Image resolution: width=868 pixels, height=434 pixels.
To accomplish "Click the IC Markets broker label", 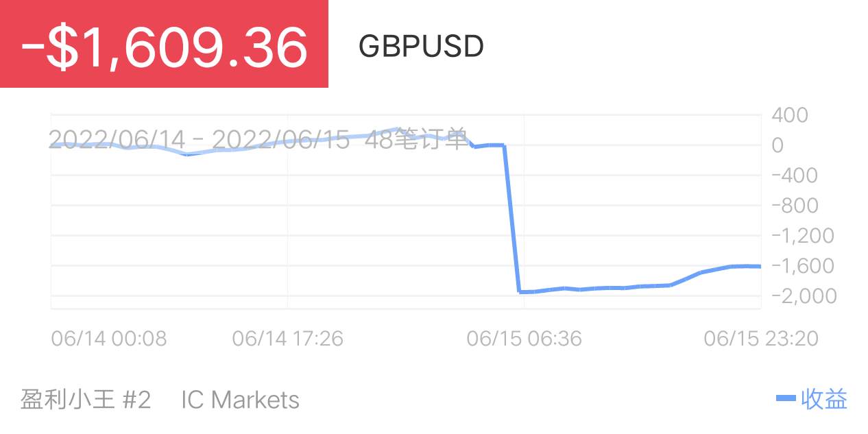I will coord(240,399).
